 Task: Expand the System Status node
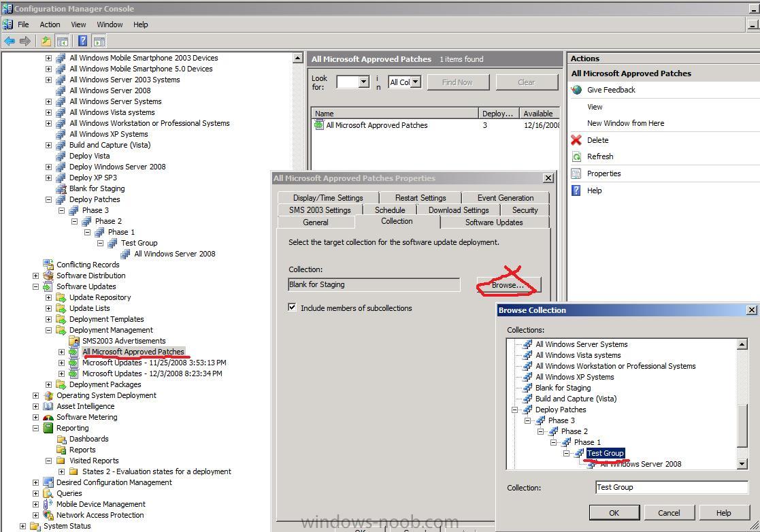click(22, 526)
